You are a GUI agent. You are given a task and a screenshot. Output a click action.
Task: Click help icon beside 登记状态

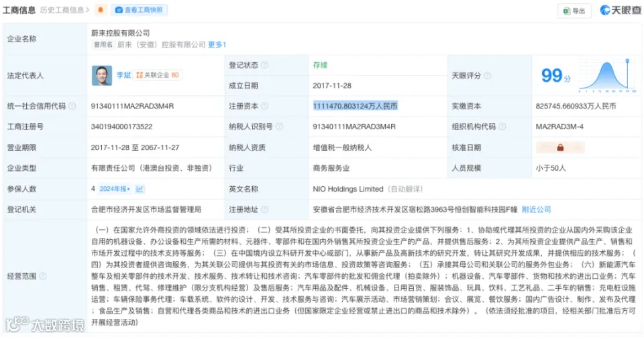(265, 65)
